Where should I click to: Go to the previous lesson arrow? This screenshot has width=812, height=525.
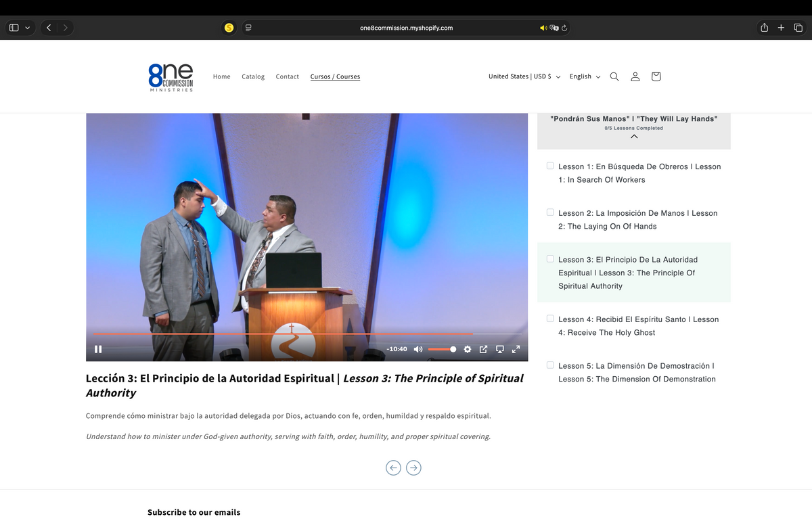tap(393, 467)
